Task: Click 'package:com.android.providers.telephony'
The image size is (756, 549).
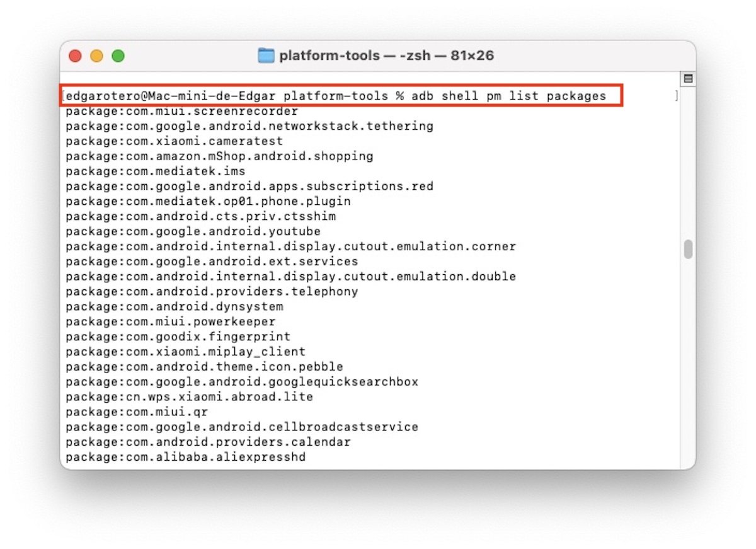Action: pos(212,292)
